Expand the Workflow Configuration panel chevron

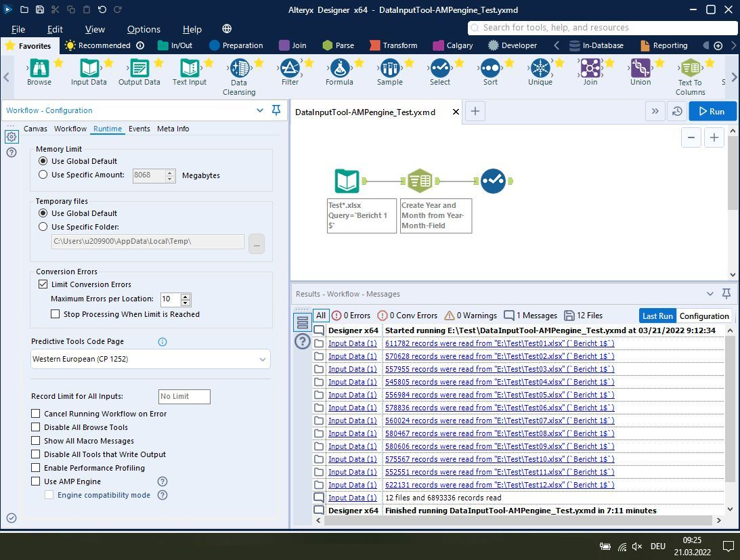point(260,110)
